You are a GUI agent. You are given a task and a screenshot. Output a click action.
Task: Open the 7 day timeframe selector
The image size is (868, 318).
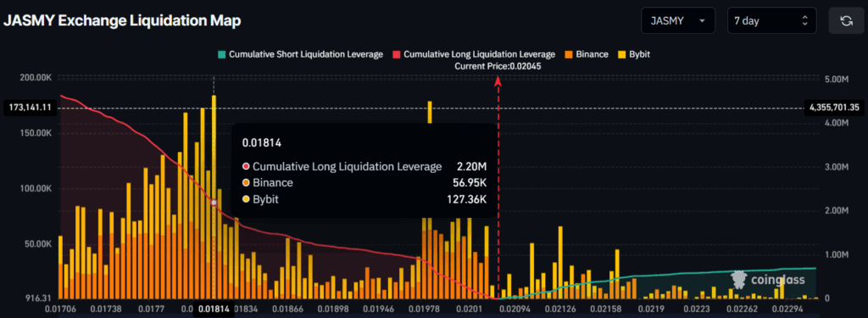pos(771,21)
